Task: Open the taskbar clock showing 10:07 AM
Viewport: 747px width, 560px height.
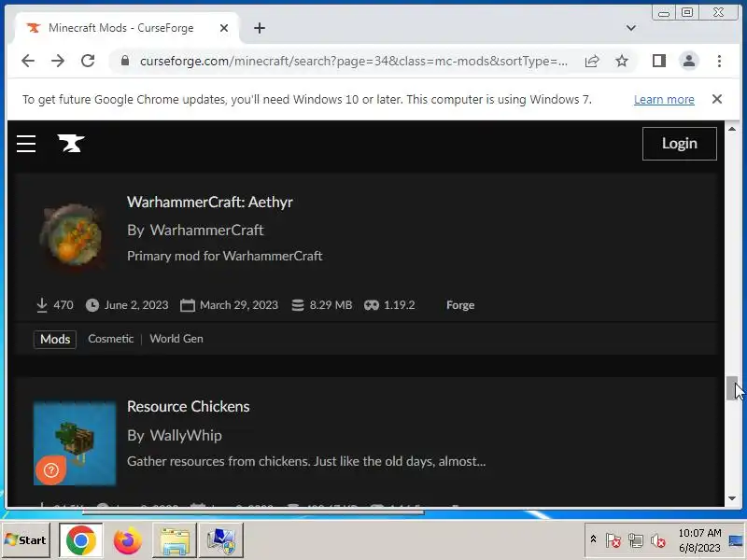Action: tap(699, 540)
